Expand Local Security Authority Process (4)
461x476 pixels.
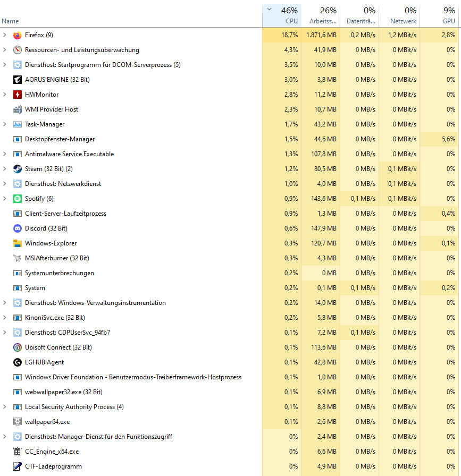pyautogui.click(x=5, y=407)
